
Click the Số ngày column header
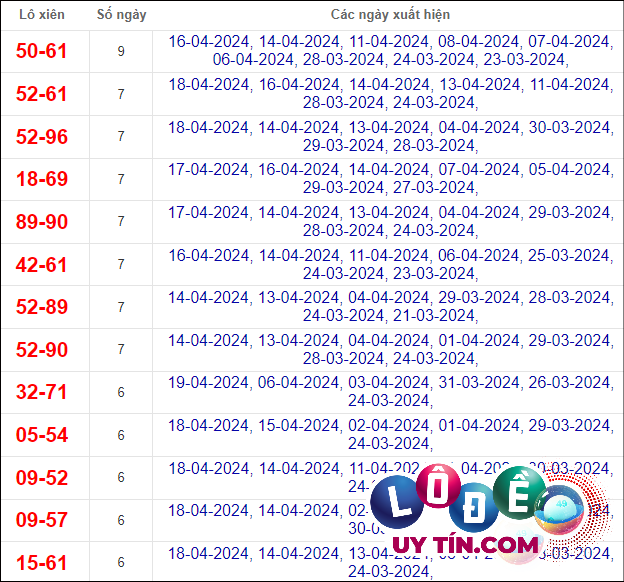pos(121,15)
